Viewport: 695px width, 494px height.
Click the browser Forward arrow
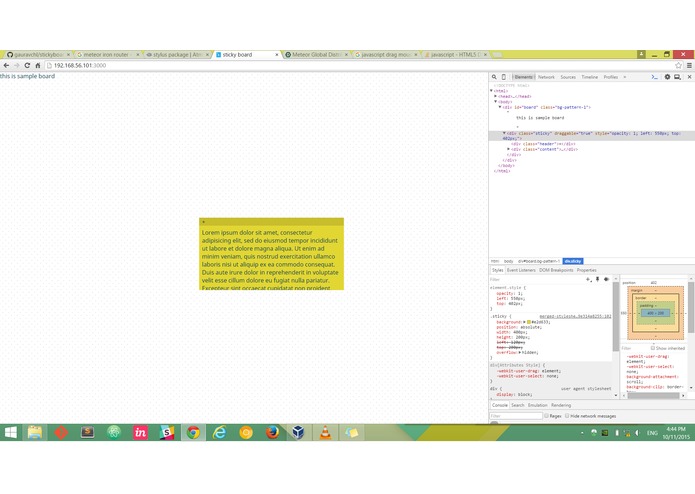point(16,66)
